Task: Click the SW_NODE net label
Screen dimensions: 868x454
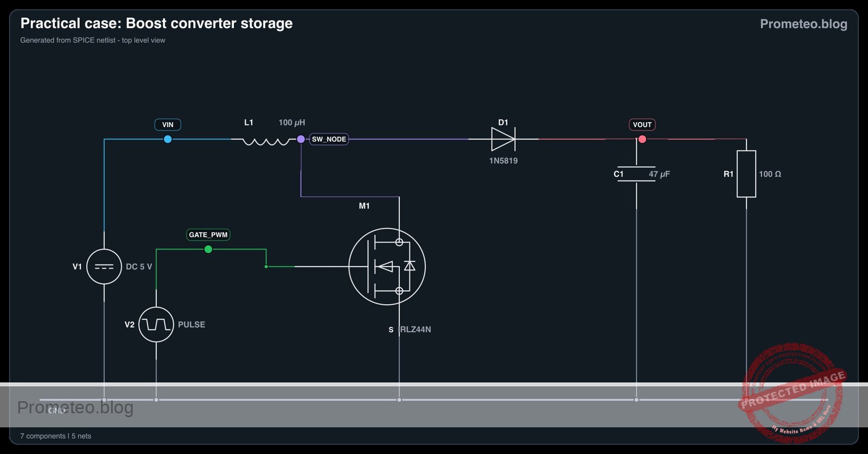Action: click(329, 139)
